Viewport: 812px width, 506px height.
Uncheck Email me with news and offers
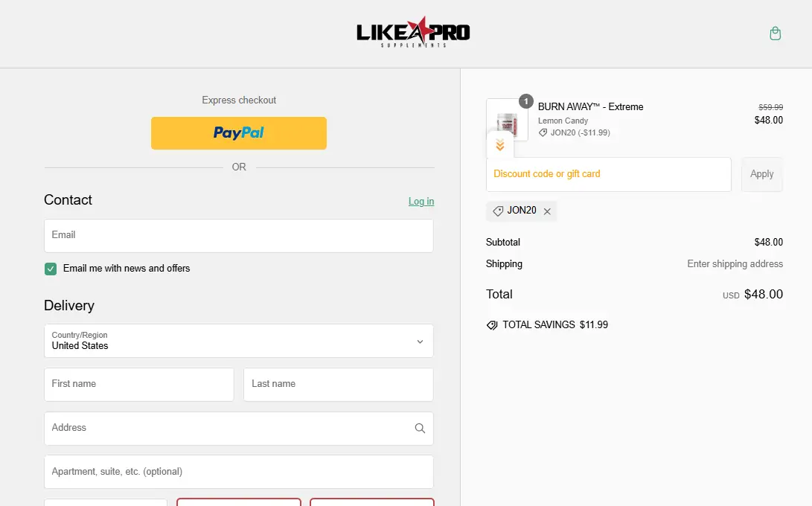click(x=51, y=269)
